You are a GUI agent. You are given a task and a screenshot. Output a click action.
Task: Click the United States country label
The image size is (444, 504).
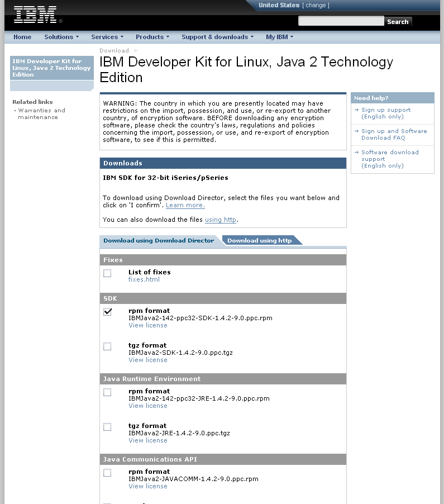(279, 5)
